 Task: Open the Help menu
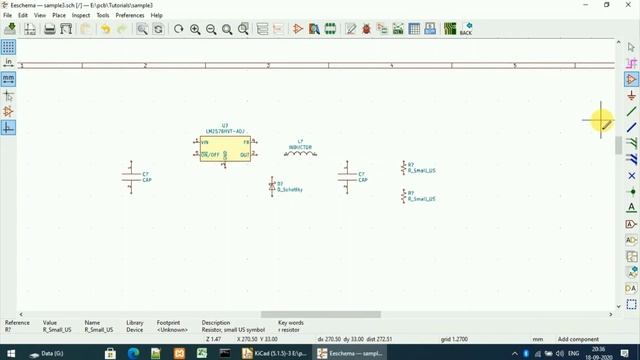[x=157, y=15]
